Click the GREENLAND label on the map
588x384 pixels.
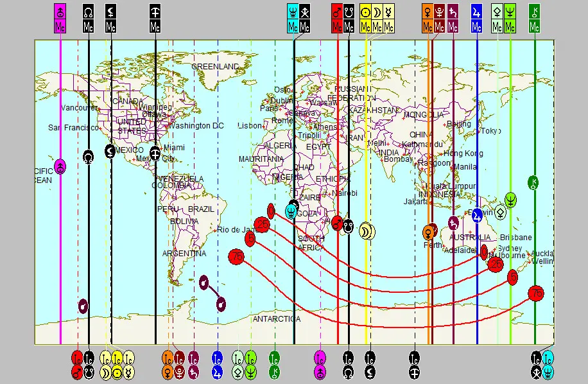coord(215,67)
